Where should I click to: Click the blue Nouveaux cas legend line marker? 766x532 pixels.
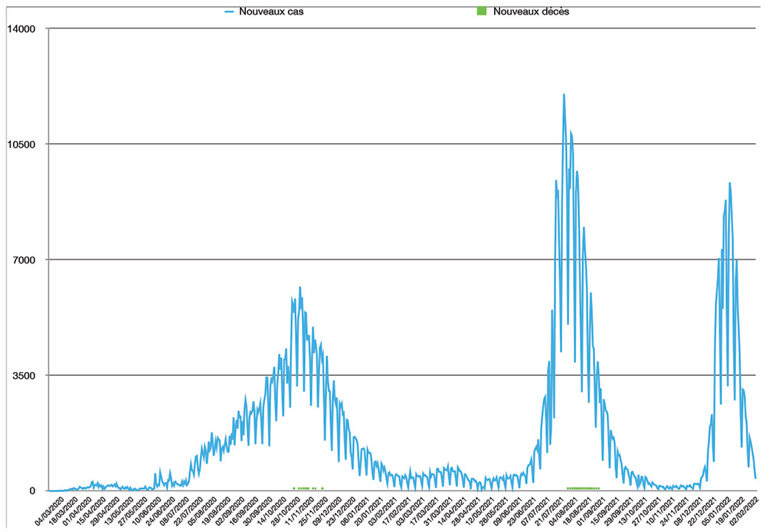click(229, 12)
